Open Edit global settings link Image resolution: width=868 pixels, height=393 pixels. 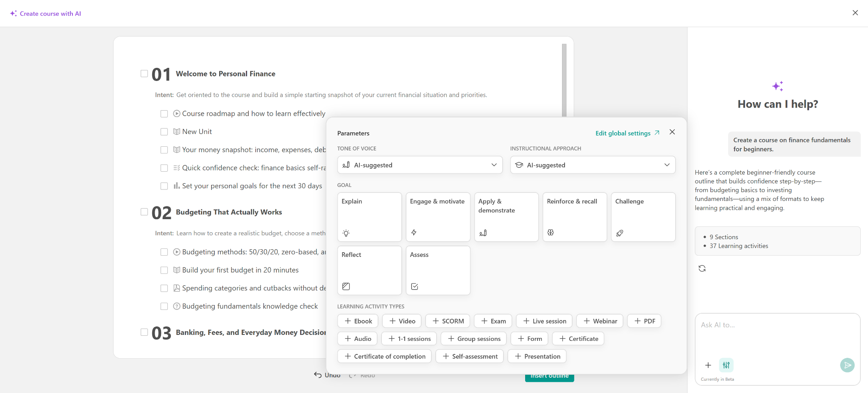(x=627, y=133)
